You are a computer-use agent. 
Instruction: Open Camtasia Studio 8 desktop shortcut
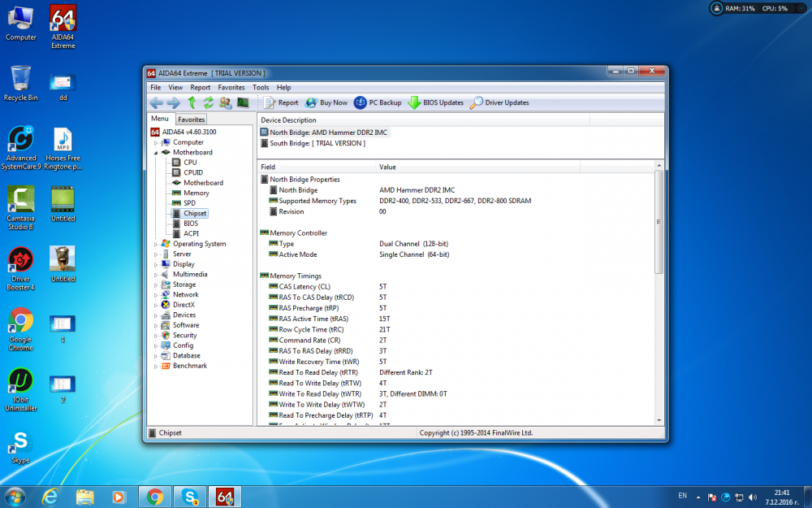pos(21,208)
